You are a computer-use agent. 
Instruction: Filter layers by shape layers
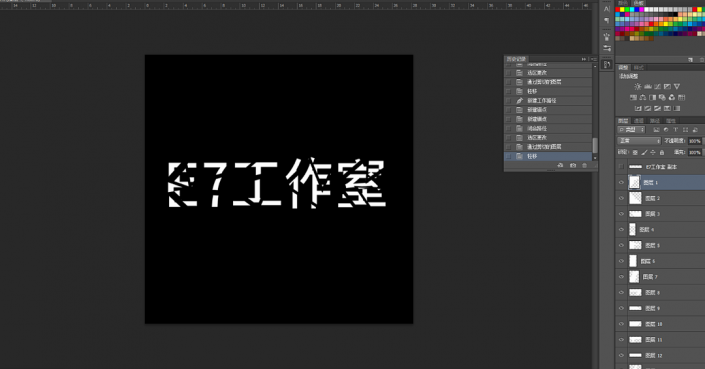pyautogui.click(x=685, y=129)
